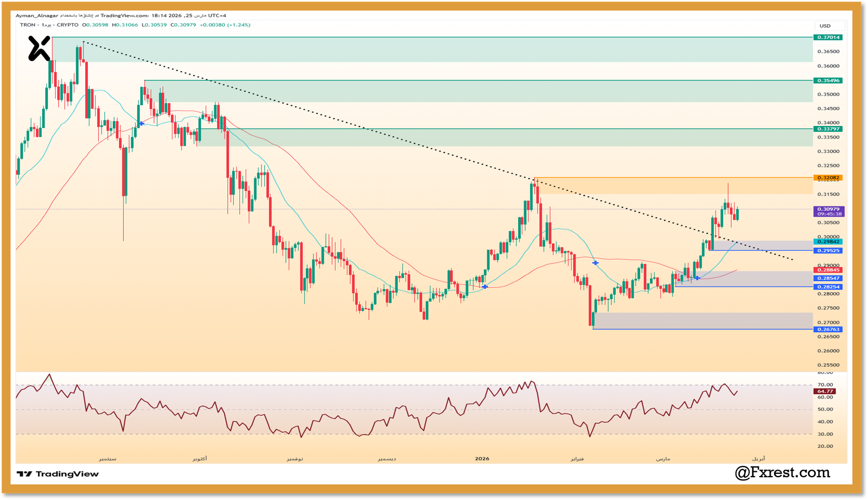
Task: Click the RSI value label 64.77
Action: (825, 391)
